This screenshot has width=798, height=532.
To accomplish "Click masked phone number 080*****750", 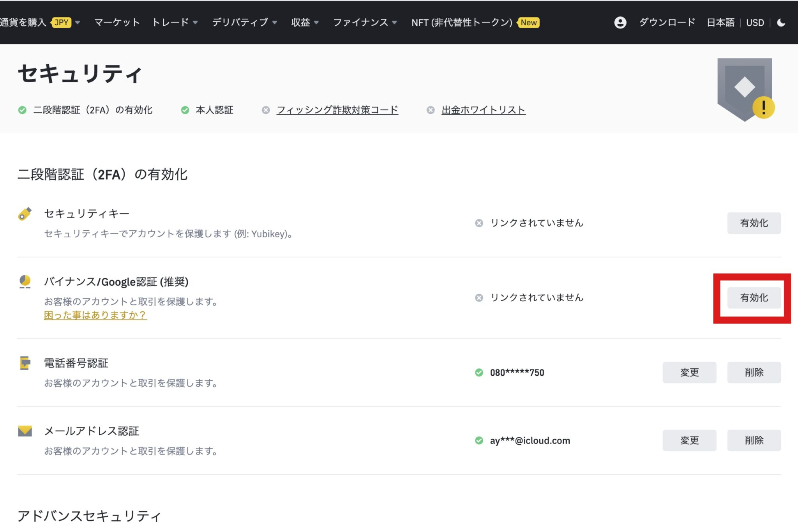I will click(x=517, y=373).
